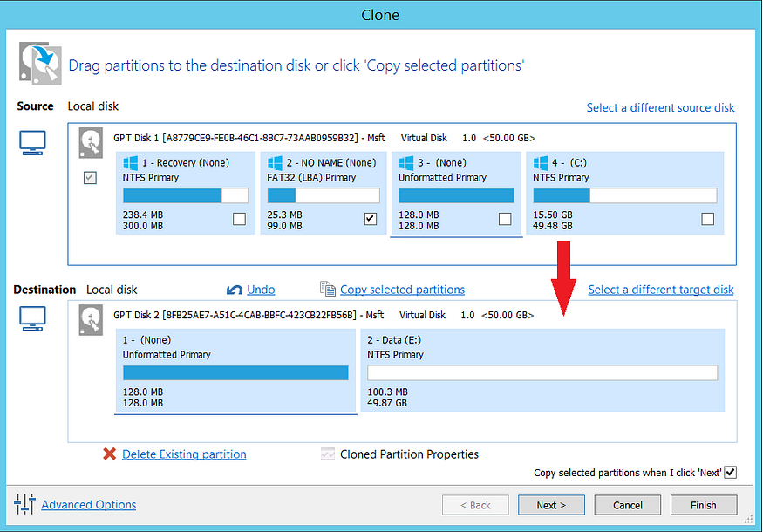
Task: Click the clone wizard disk icon in header
Action: click(40, 64)
